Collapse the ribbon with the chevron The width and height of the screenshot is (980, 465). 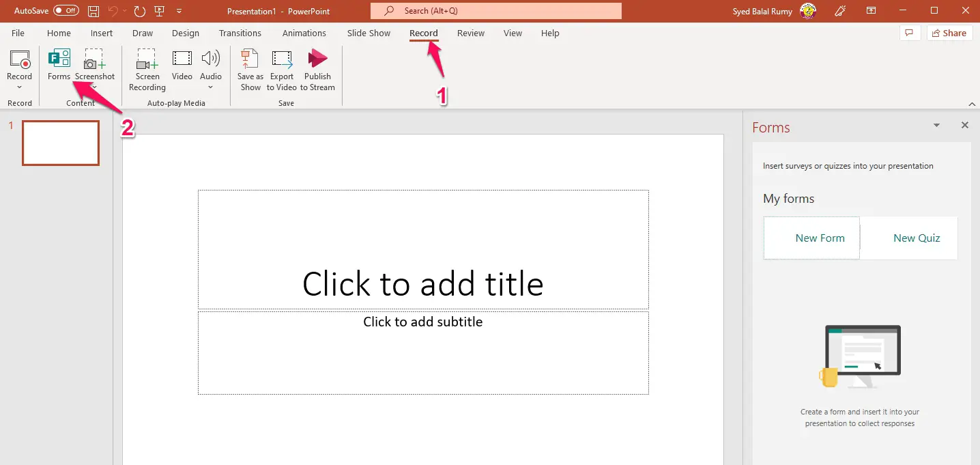pyautogui.click(x=972, y=104)
